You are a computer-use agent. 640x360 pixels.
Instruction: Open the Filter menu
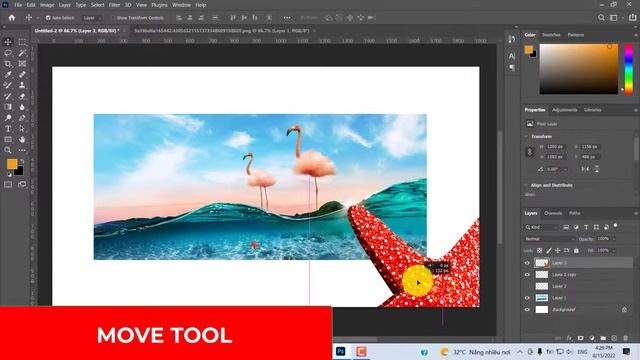pyautogui.click(x=114, y=5)
